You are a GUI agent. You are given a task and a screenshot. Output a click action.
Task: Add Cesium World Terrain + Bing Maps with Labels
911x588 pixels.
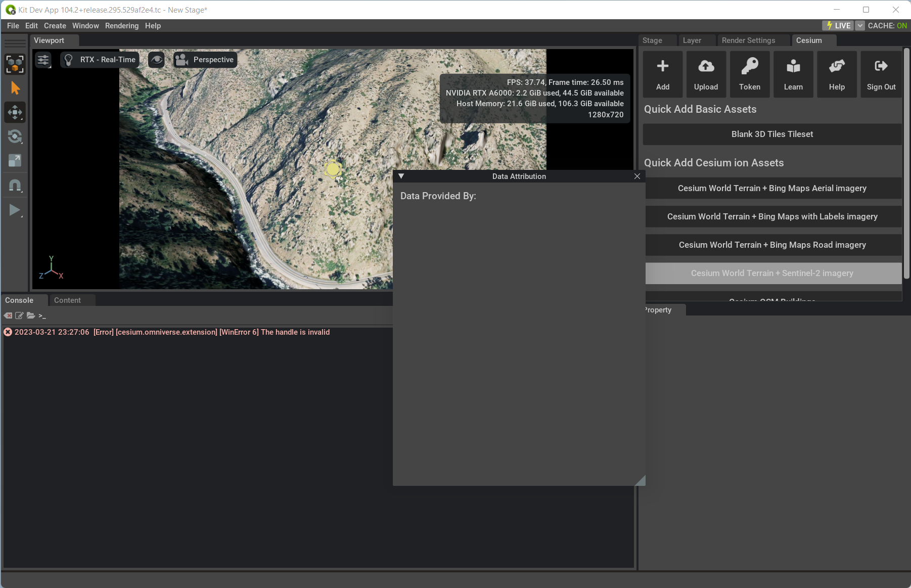click(x=773, y=216)
